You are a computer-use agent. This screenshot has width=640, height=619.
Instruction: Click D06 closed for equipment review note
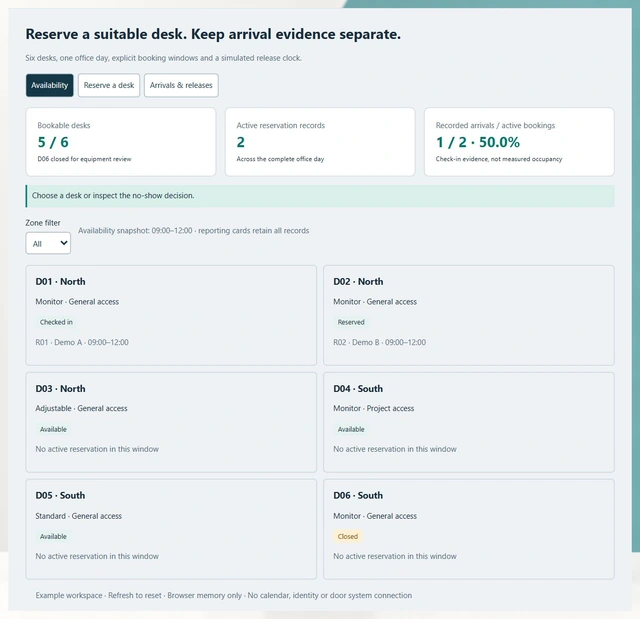point(84,159)
